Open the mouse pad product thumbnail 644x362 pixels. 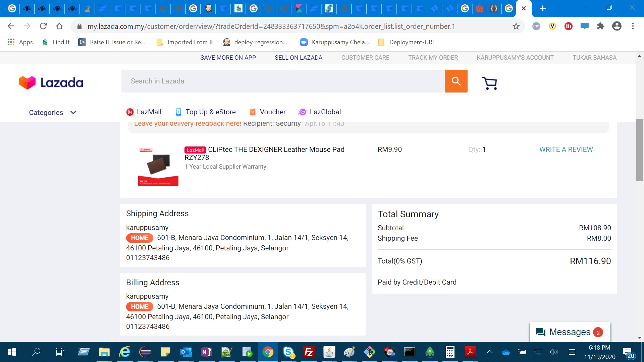tap(158, 166)
